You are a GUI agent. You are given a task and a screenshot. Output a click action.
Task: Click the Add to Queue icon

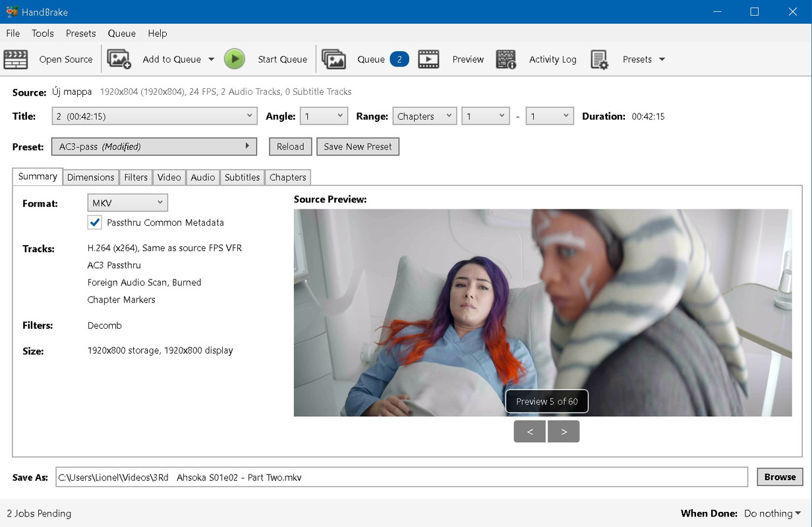point(119,59)
